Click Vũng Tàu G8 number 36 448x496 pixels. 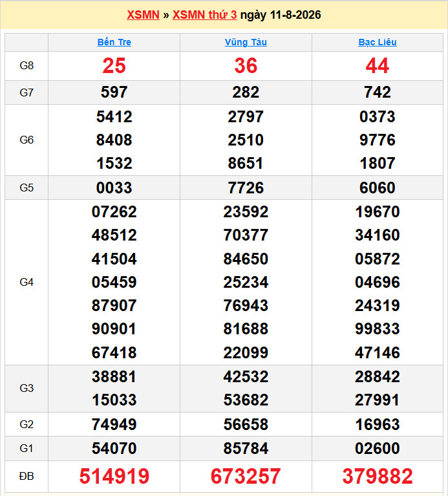point(246,66)
